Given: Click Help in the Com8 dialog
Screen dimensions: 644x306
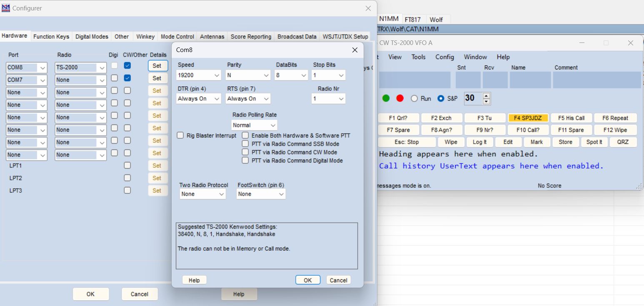Looking at the screenshot, I should click(194, 280).
